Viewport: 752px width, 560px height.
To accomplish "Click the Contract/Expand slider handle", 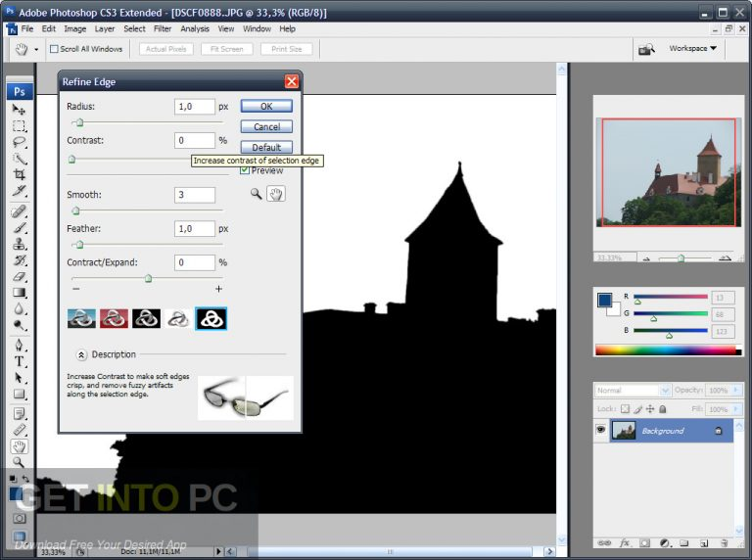I will [148, 279].
